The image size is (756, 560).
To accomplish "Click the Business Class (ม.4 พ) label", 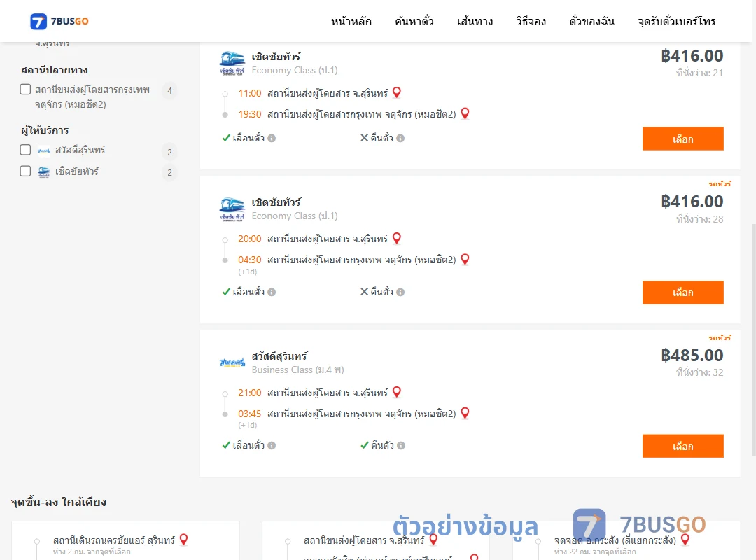I will pyautogui.click(x=297, y=370).
